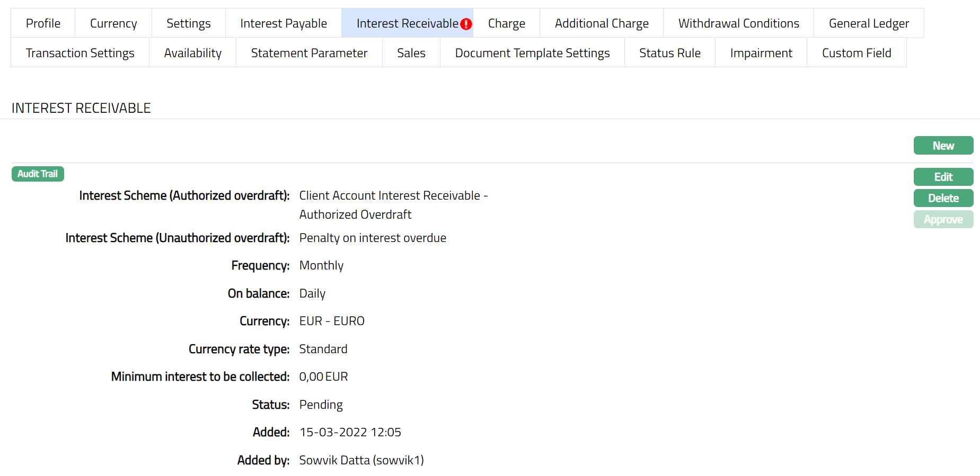Switch to the Impairment tab
Screen dimensions: 980x476
coord(761,53)
